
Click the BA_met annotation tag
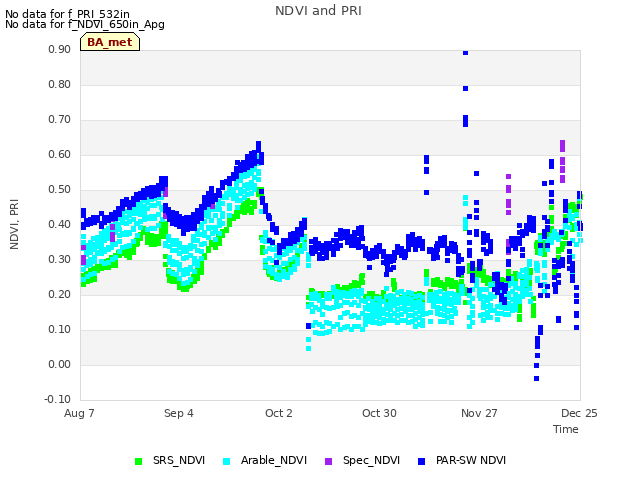pos(110,42)
